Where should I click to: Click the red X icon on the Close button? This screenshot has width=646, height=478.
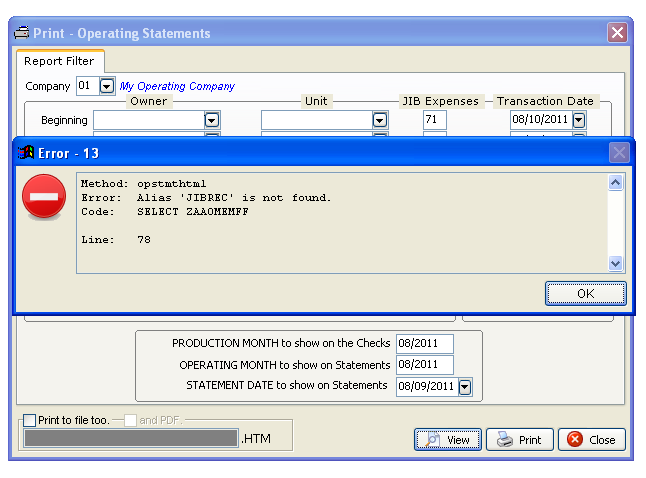coord(575,439)
